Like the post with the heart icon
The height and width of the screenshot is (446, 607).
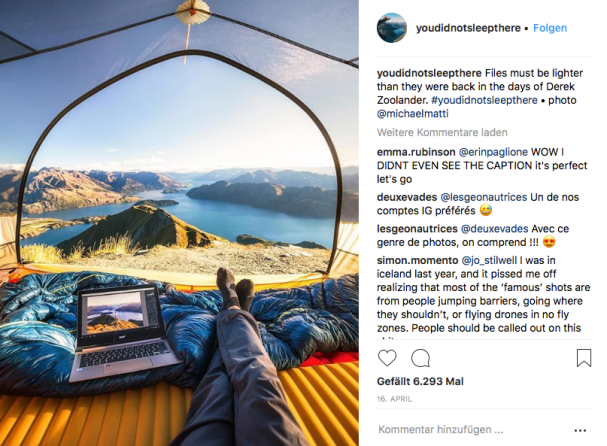pos(387,358)
